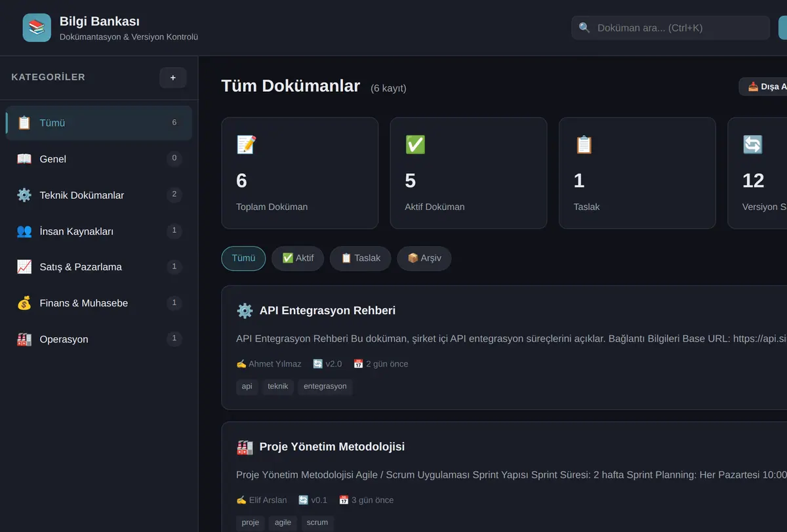Add a new category with plus button
Image resolution: width=787 pixels, height=532 pixels.
click(x=173, y=77)
